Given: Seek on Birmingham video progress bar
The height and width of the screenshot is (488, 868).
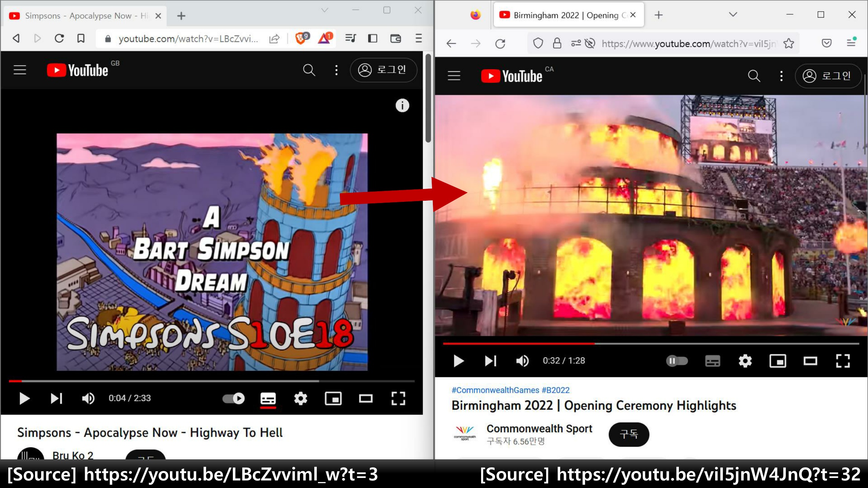Looking at the screenshot, I should point(651,344).
